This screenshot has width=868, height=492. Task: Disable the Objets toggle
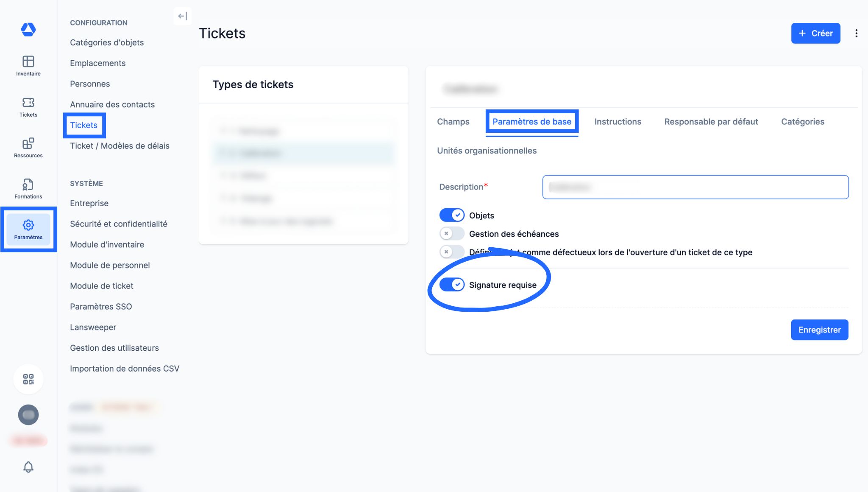click(452, 215)
